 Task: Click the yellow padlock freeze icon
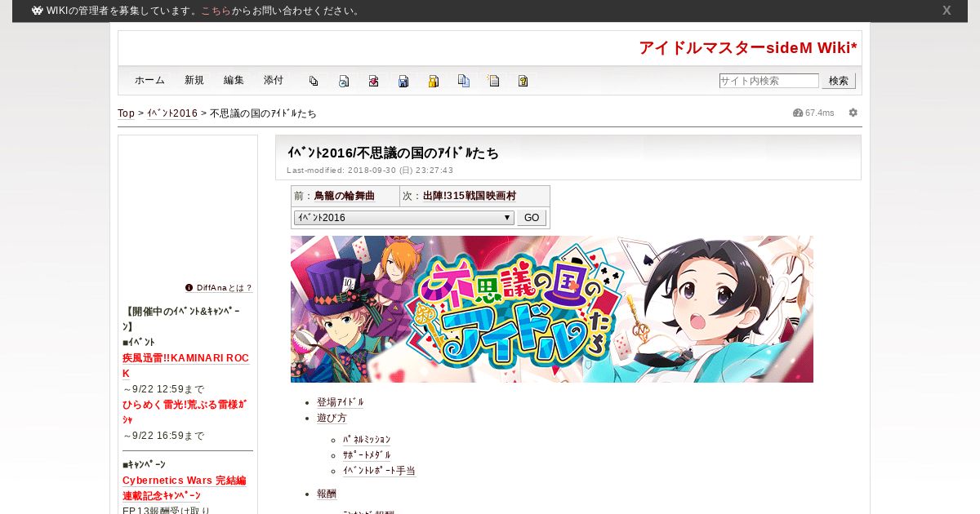434,81
